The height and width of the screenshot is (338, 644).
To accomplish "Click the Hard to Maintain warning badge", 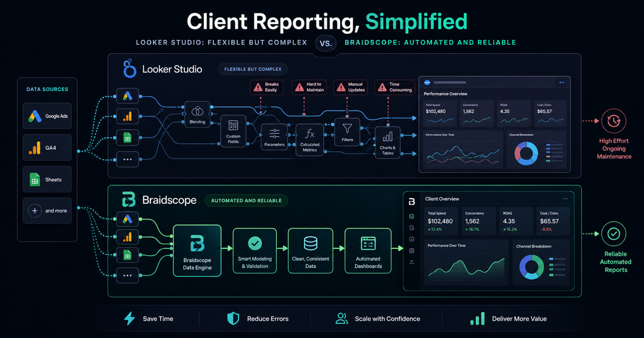I will pyautogui.click(x=309, y=87).
